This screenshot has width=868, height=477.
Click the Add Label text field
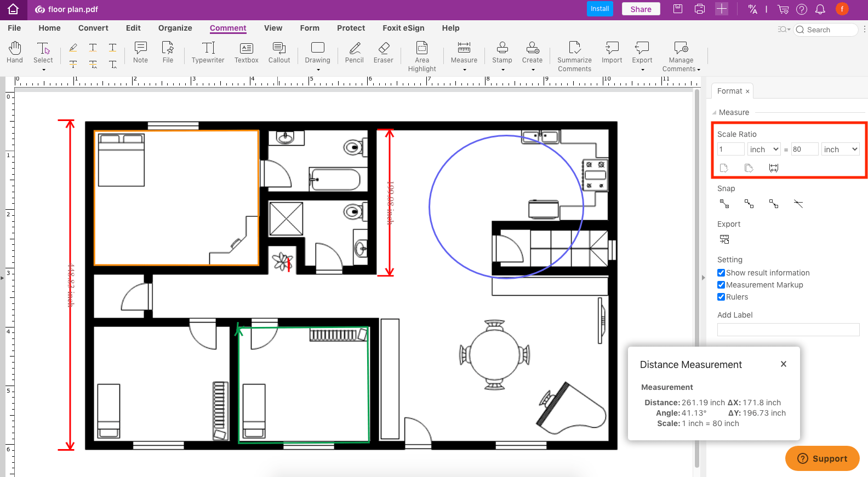tap(788, 329)
